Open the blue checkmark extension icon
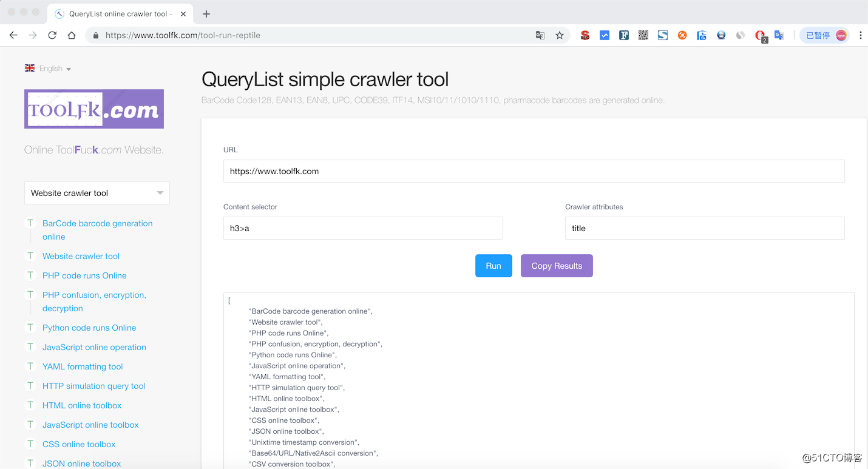Image resolution: width=868 pixels, height=469 pixels. pyautogui.click(x=605, y=35)
